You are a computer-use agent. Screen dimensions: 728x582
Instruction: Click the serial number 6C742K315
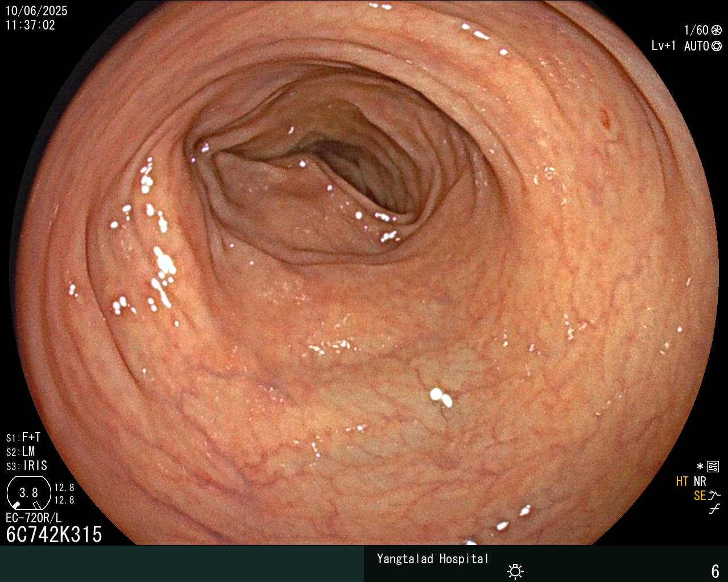pos(54,535)
